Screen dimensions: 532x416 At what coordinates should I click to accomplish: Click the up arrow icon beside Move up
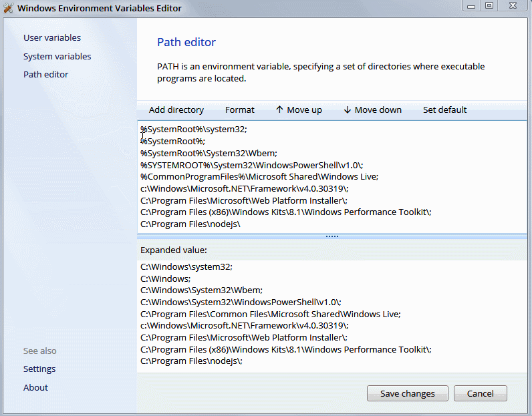coord(279,110)
